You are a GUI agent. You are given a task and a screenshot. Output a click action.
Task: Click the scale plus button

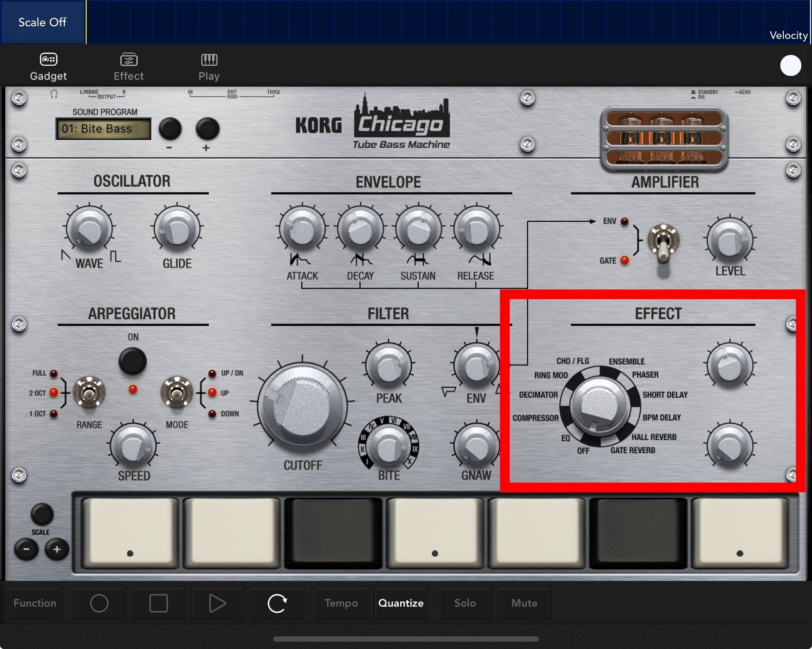(x=57, y=549)
